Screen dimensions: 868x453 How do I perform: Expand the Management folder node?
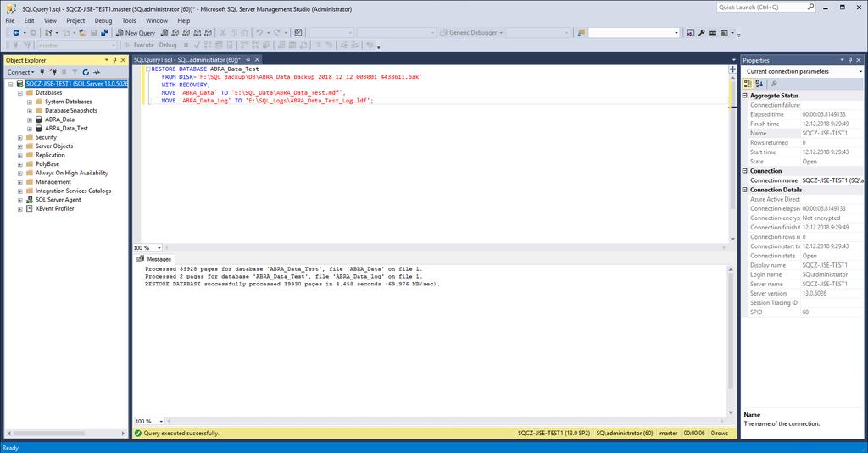(x=20, y=182)
